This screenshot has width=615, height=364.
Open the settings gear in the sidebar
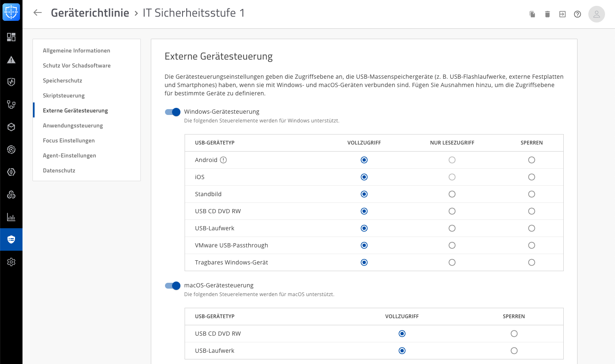point(11,262)
